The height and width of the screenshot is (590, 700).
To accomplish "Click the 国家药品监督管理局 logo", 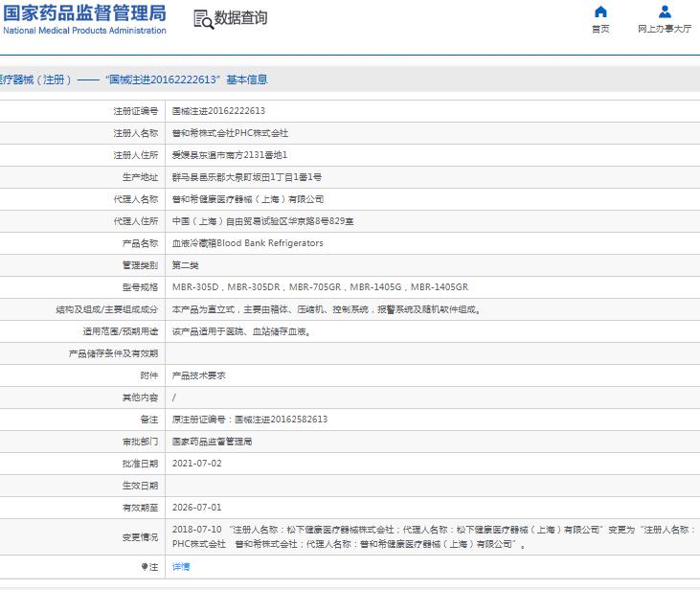I will pos(84,13).
